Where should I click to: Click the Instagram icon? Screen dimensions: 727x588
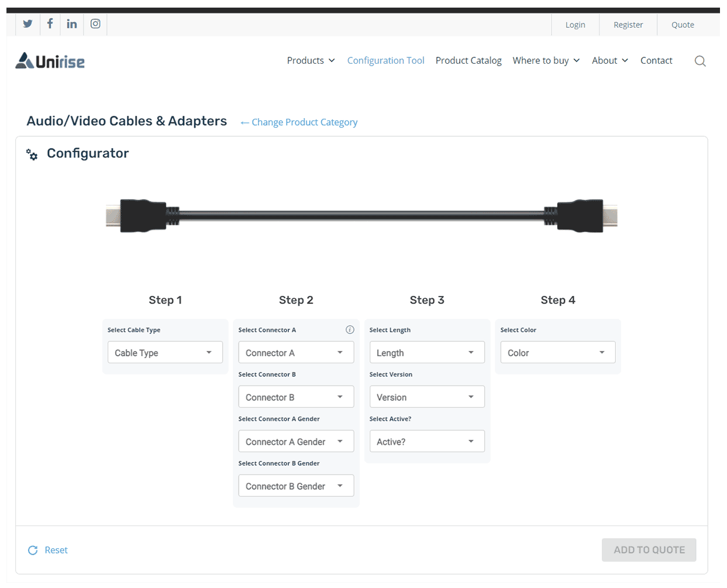pos(95,24)
